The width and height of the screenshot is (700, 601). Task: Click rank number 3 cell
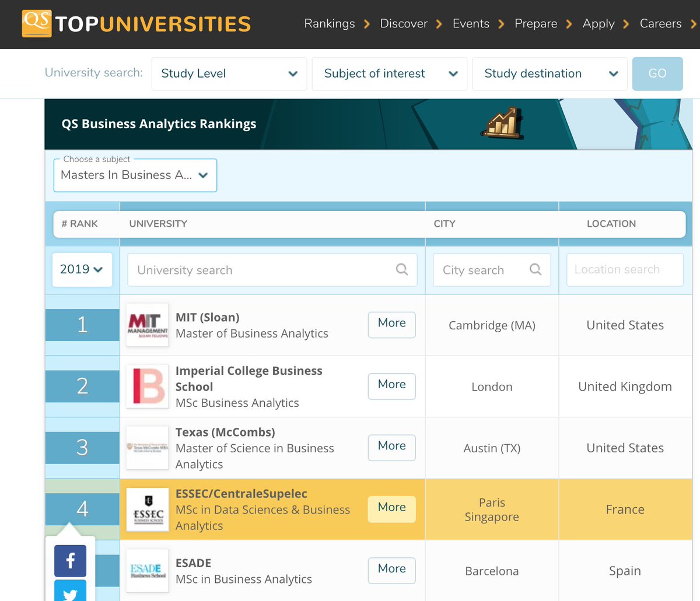click(x=82, y=448)
